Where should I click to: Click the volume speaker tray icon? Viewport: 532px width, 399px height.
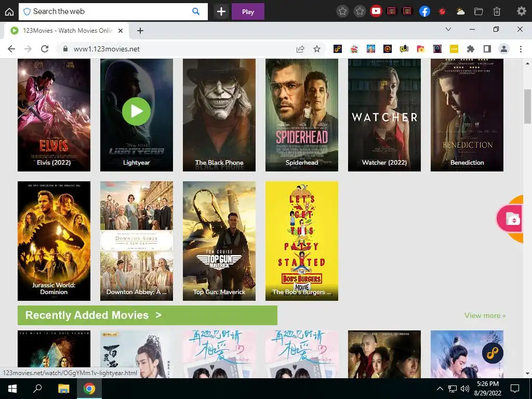point(465,389)
